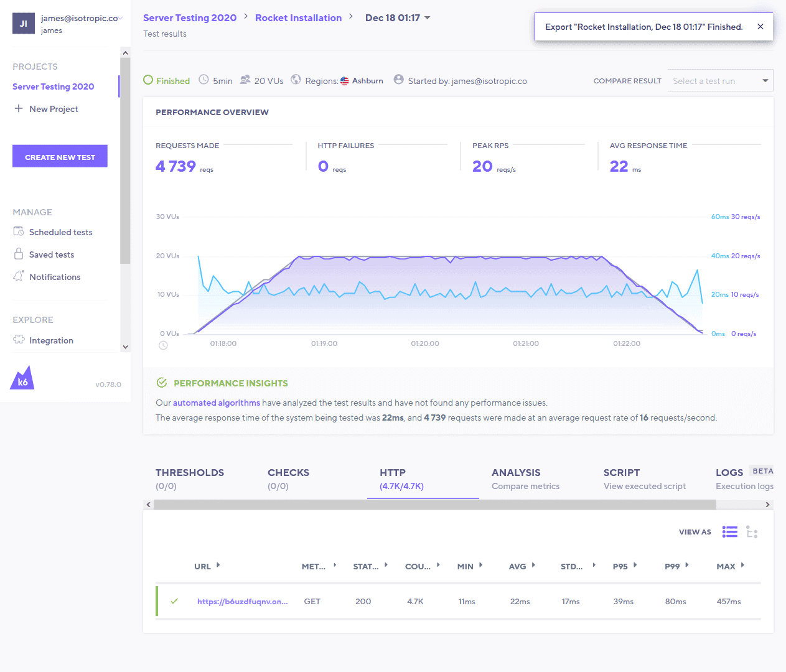This screenshot has width=786, height=672.
Task: Click the duration clock icon beside 5min
Action: (x=204, y=80)
